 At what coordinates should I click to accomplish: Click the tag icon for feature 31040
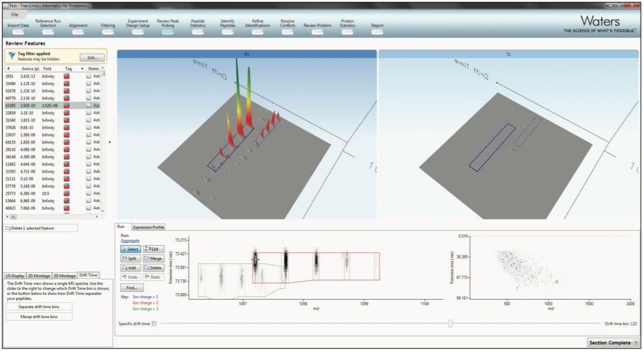coord(67,120)
